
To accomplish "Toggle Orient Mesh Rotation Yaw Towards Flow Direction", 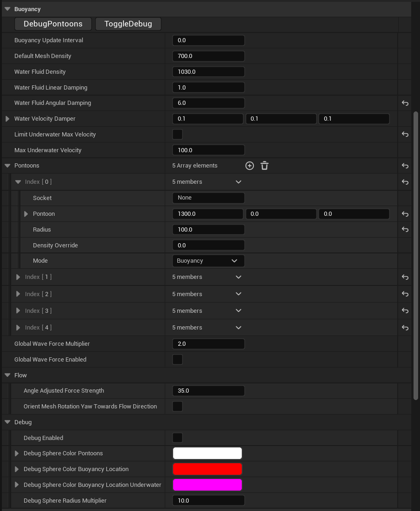I will point(177,406).
